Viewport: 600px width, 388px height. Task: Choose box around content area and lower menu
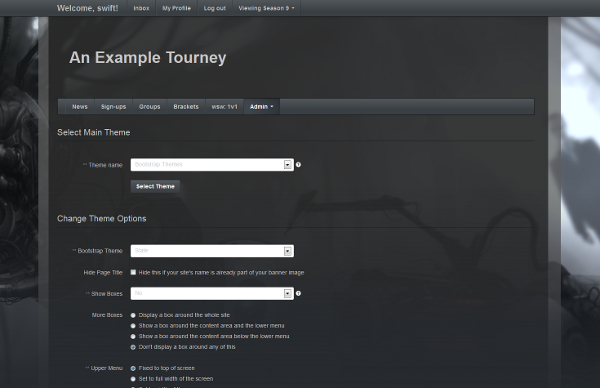coord(133,326)
